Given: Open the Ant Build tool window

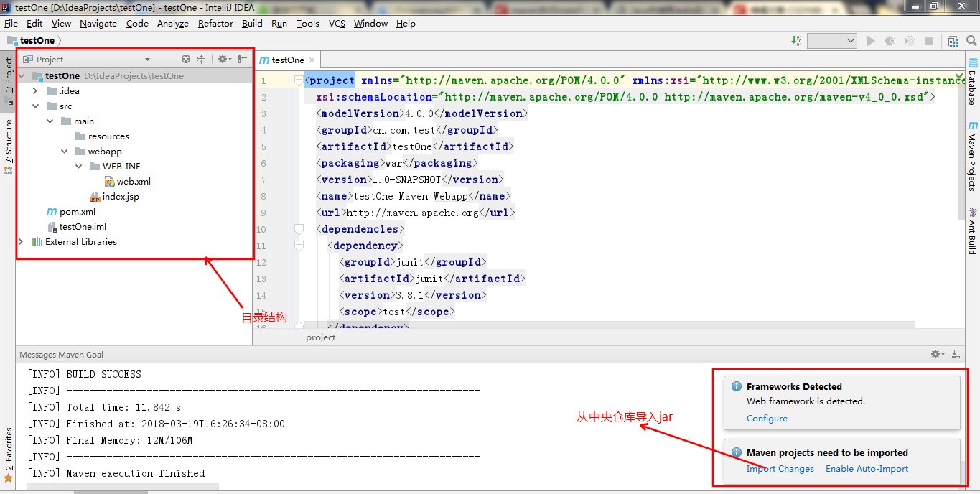Looking at the screenshot, I should coord(972,230).
